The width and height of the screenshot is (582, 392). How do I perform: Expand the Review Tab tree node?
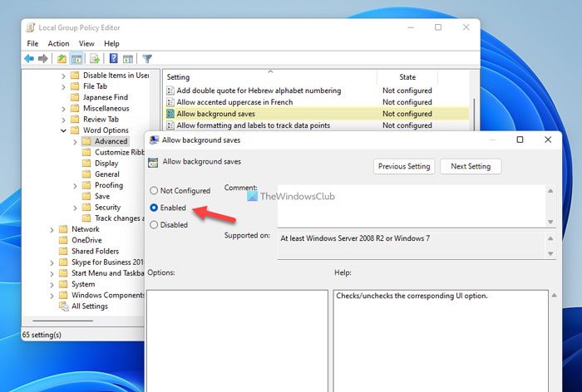[63, 120]
